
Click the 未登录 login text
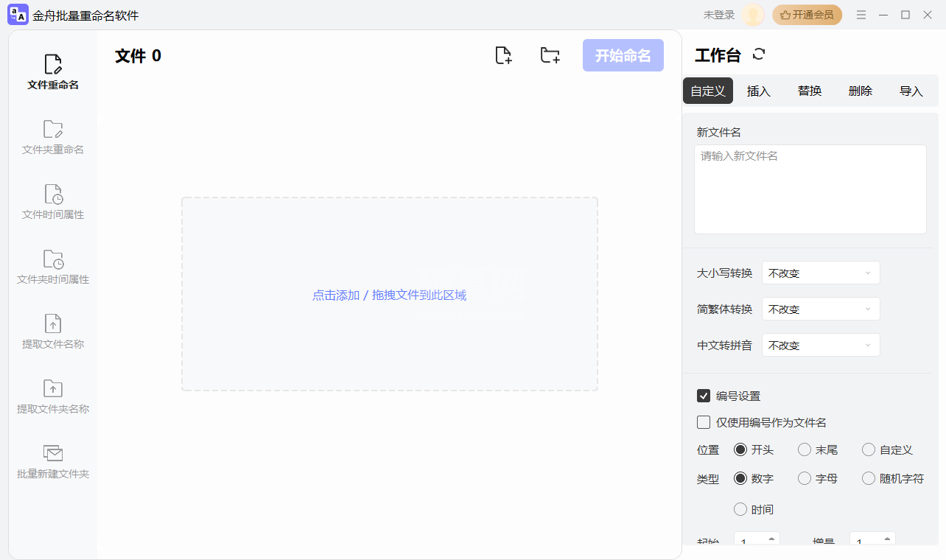pos(719,15)
